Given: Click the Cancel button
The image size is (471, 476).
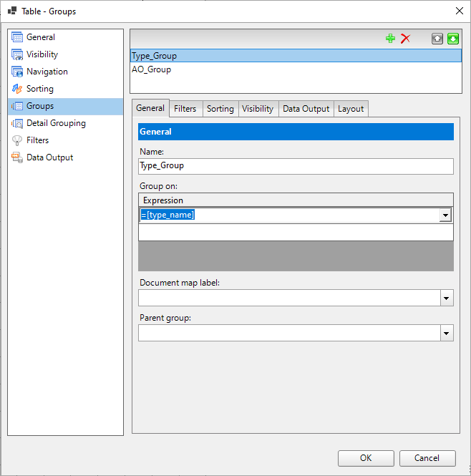Looking at the screenshot, I should (427, 458).
